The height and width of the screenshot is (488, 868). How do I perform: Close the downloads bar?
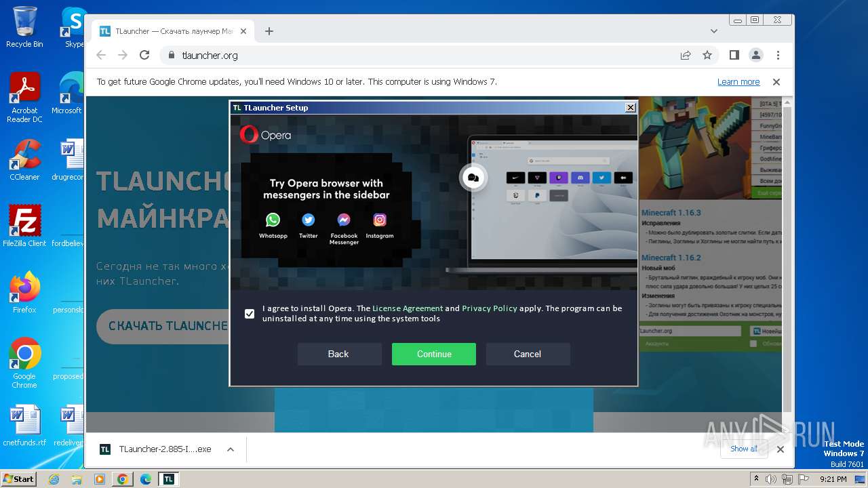(780, 449)
